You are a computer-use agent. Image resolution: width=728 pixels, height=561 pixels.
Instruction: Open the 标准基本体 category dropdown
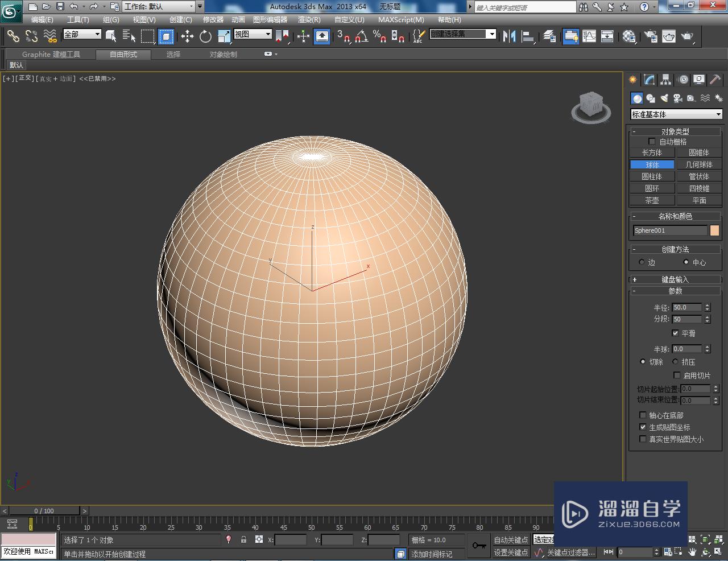point(676,114)
